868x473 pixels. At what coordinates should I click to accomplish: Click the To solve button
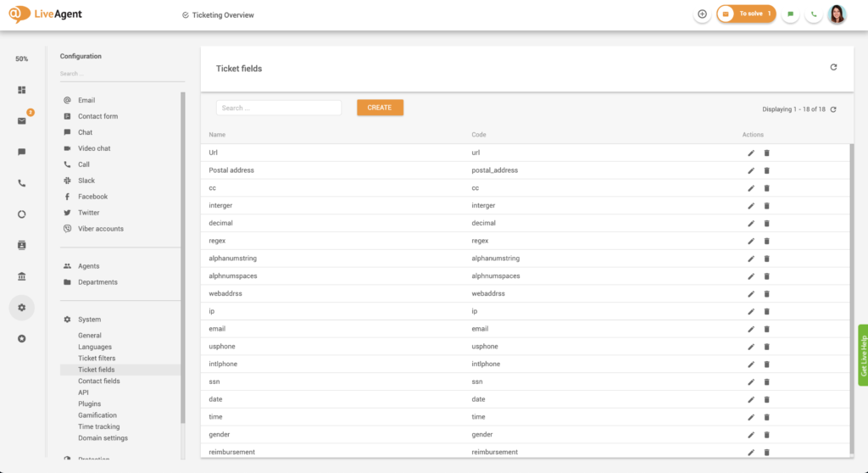click(x=746, y=14)
